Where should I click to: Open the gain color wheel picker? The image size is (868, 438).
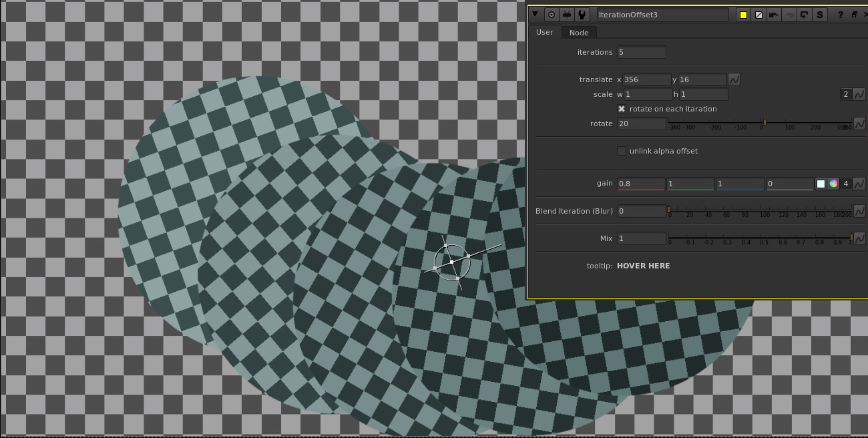click(833, 184)
